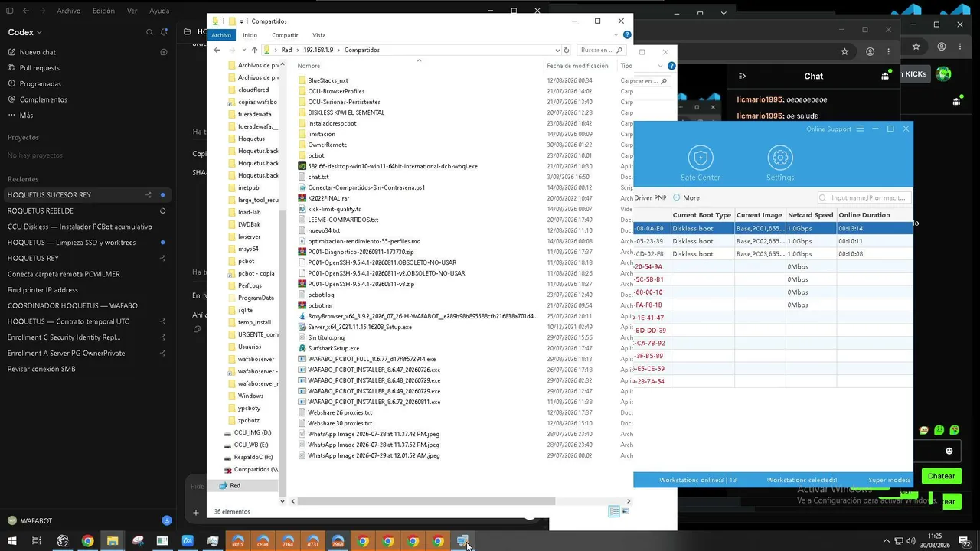The image size is (980, 551).
Task: Go up one folder level in Explorer
Action: [x=255, y=50]
